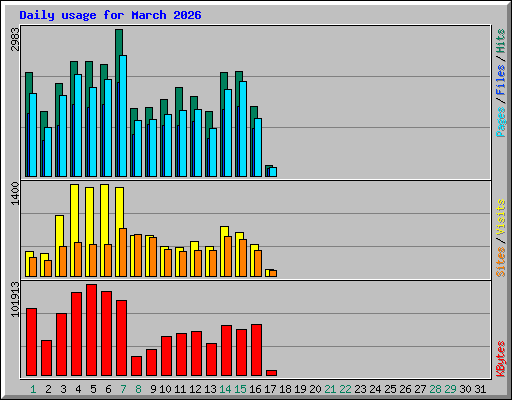Click day 31 on the x-axis

[x=480, y=389]
